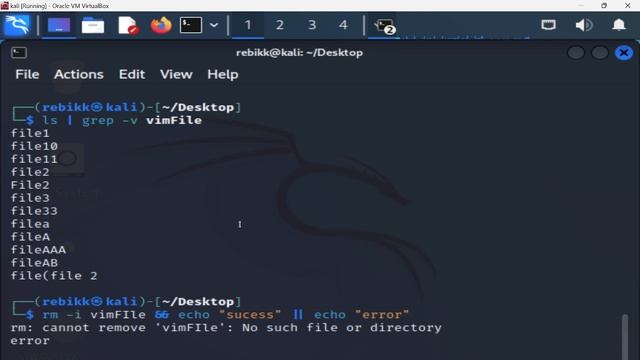Screen dimensions: 640x360
Task: Open terminal emulator from the panel
Action: [191, 25]
